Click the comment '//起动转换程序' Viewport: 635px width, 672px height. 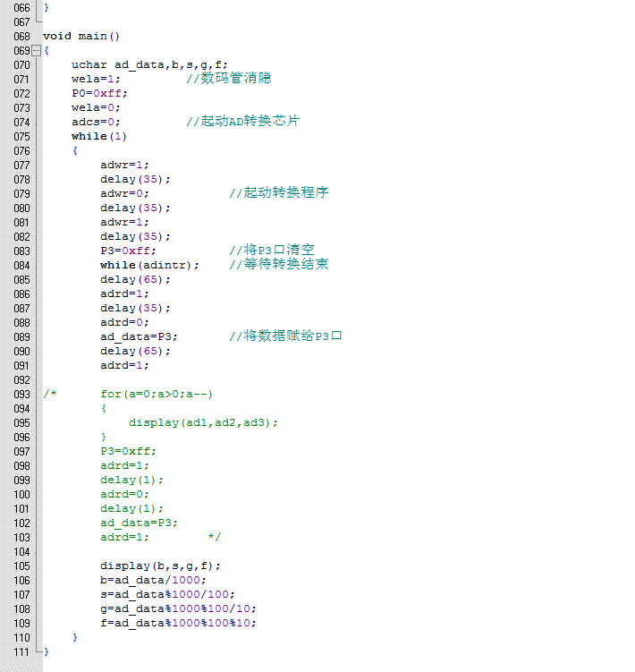point(279,193)
